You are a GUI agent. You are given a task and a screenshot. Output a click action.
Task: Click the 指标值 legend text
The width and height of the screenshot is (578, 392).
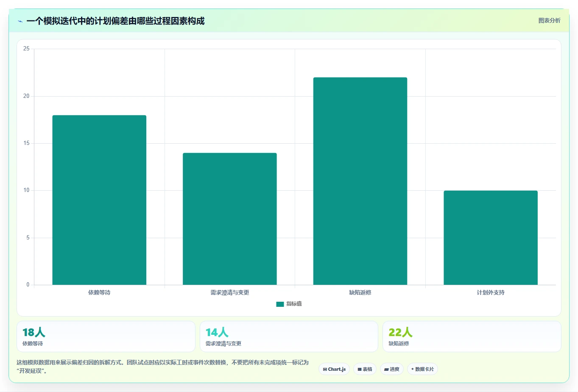pos(294,304)
